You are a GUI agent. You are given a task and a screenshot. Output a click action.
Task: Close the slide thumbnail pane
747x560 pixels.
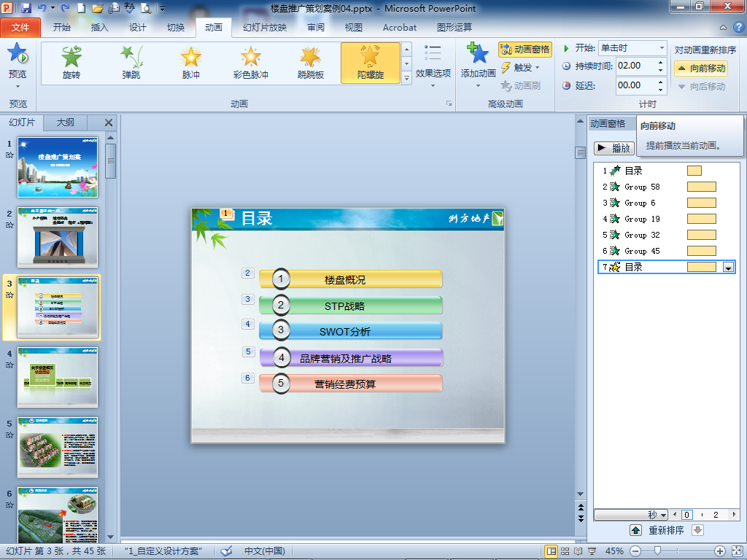(109, 122)
